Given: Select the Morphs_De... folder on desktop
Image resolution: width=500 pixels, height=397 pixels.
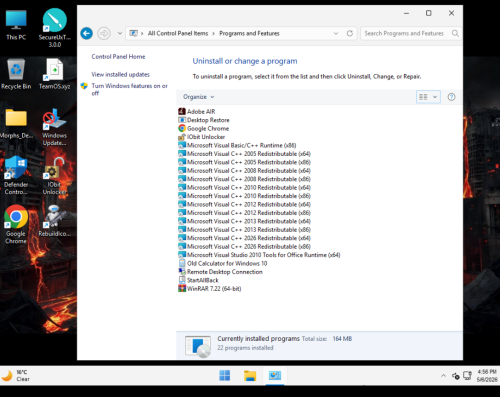Looking at the screenshot, I should pos(16,123).
